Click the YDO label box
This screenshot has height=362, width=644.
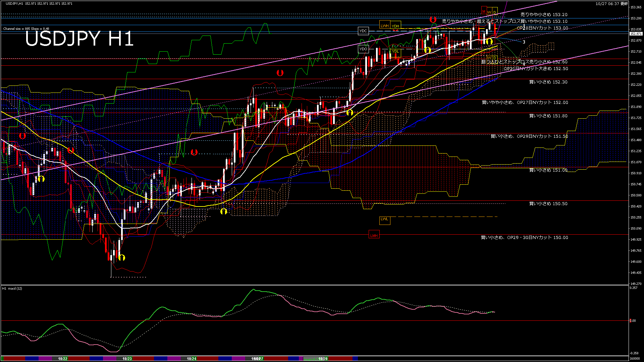(x=363, y=49)
